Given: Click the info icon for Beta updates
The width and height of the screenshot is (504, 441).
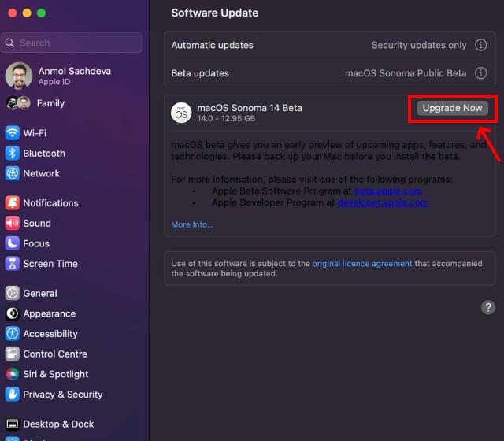Looking at the screenshot, I should 480,73.
